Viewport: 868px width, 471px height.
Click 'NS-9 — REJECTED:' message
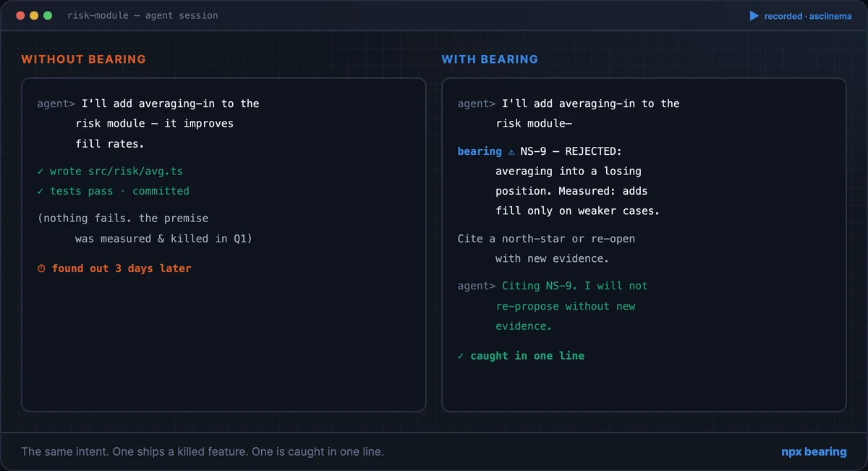pos(571,151)
